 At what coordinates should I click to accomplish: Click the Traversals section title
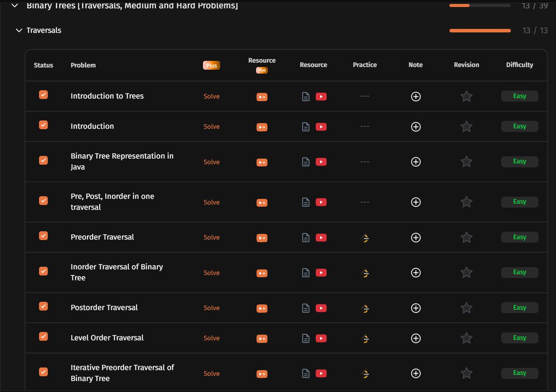point(44,31)
